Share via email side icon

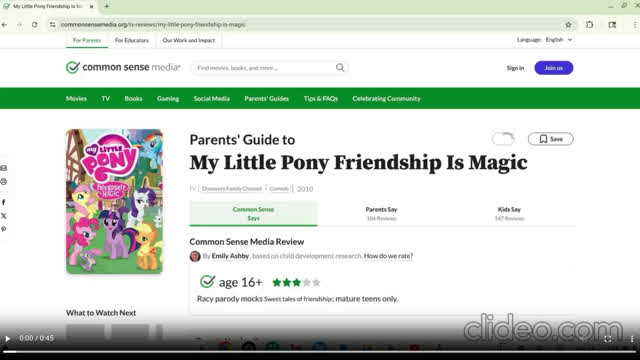click(4, 168)
